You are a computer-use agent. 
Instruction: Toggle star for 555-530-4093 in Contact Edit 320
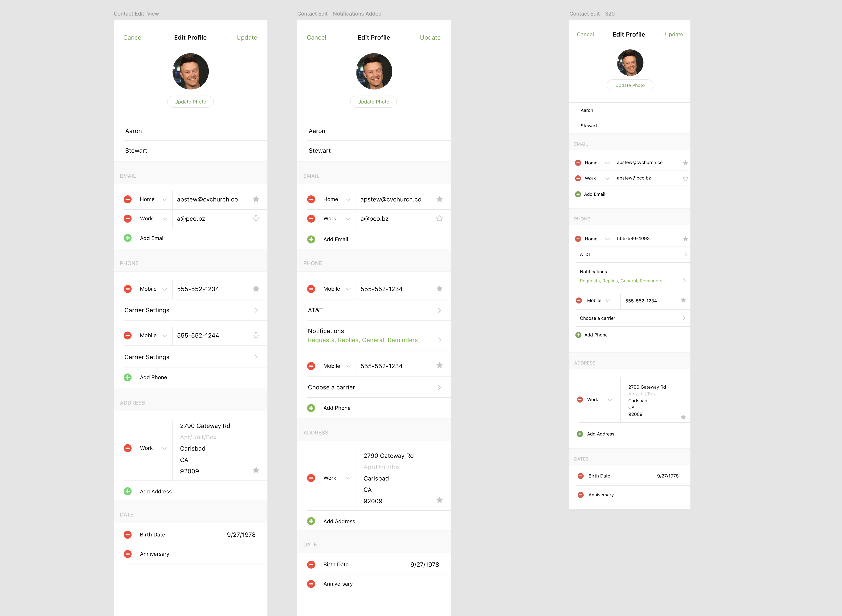pos(685,239)
